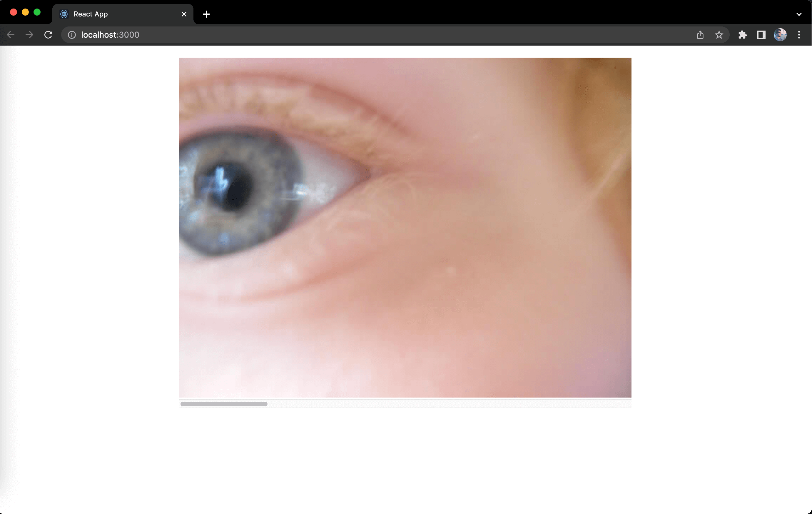Click the Chrome profile avatar icon
Screen dimensions: 812x514
point(780,34)
